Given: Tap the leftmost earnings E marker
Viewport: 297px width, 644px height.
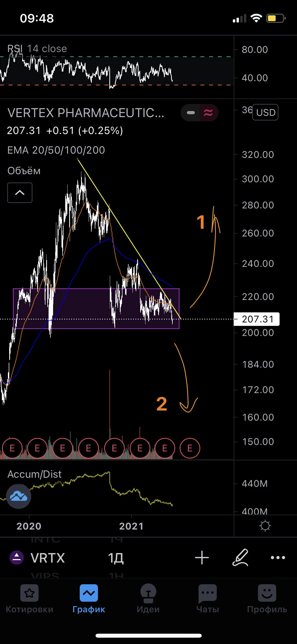Looking at the screenshot, I should click(x=12, y=448).
